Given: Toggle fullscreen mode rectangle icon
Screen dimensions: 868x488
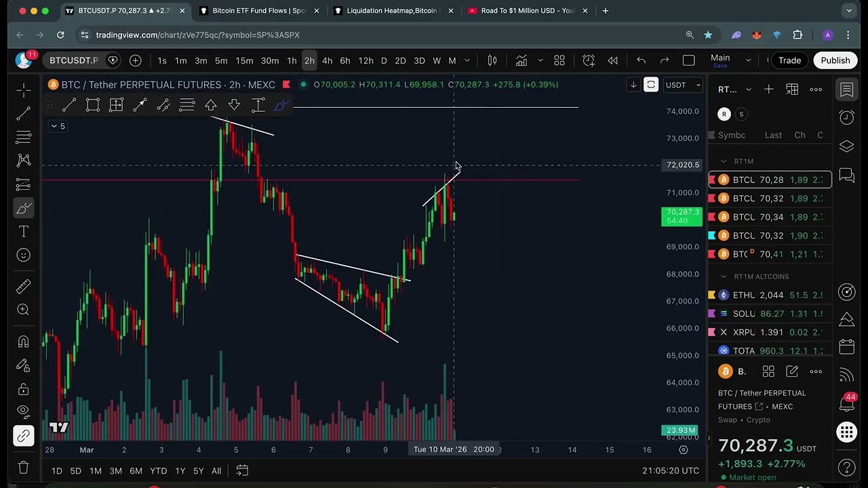Looking at the screenshot, I should click(x=689, y=60).
